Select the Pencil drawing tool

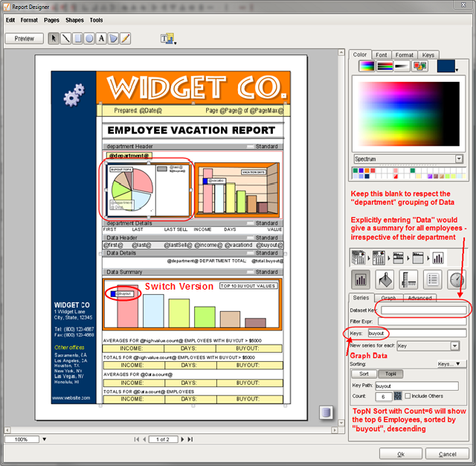(125, 39)
